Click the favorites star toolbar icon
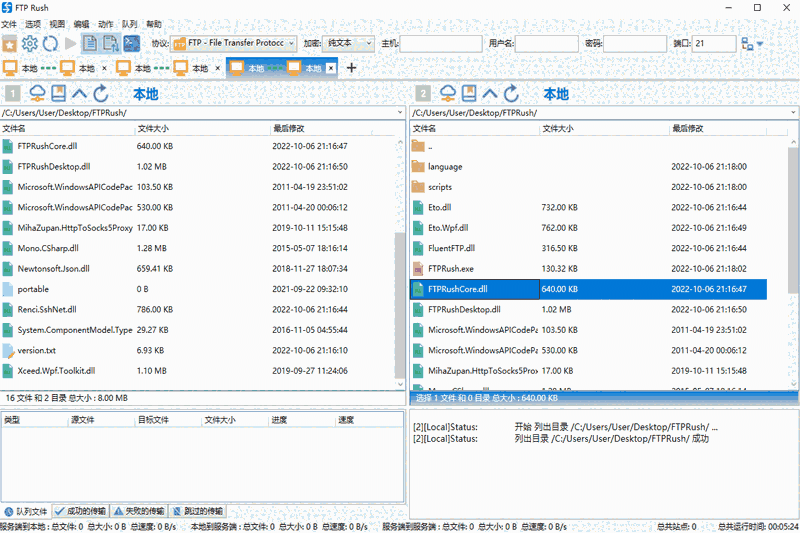The height and width of the screenshot is (533, 800). (10, 44)
